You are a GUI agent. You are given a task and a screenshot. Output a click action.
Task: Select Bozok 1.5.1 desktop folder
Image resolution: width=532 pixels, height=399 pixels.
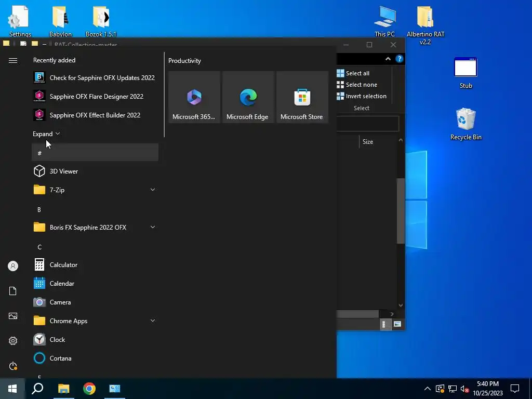coord(101,21)
